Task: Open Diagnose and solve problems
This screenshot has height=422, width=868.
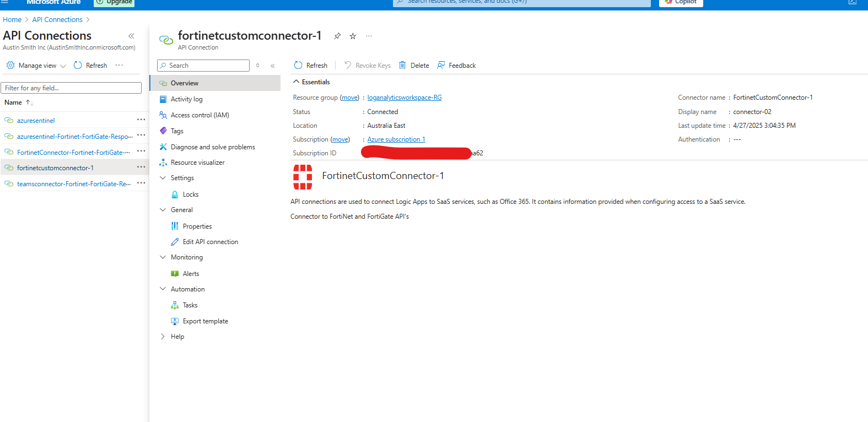Action: [x=213, y=147]
